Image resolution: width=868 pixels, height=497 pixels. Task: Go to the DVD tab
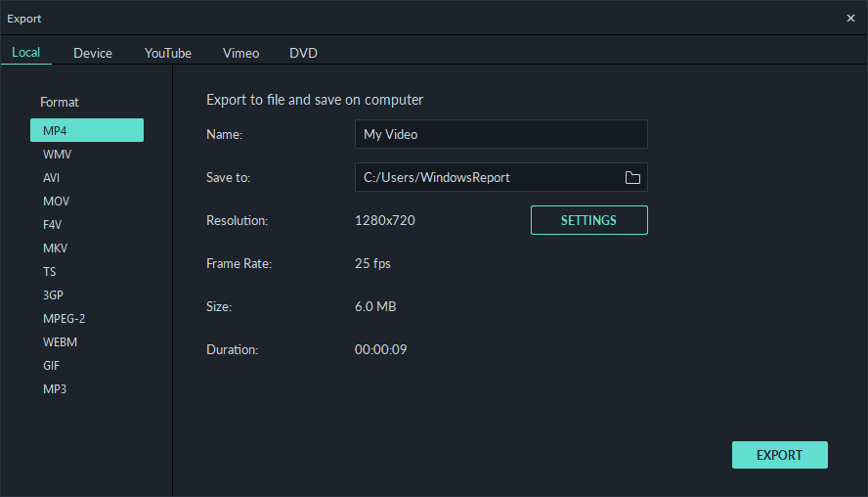303,53
